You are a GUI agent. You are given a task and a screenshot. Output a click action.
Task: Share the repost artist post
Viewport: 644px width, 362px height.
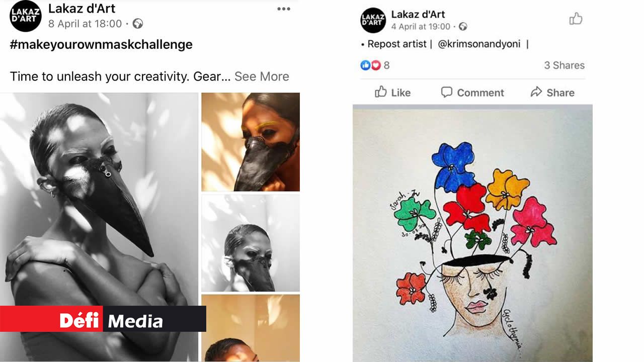pyautogui.click(x=552, y=93)
